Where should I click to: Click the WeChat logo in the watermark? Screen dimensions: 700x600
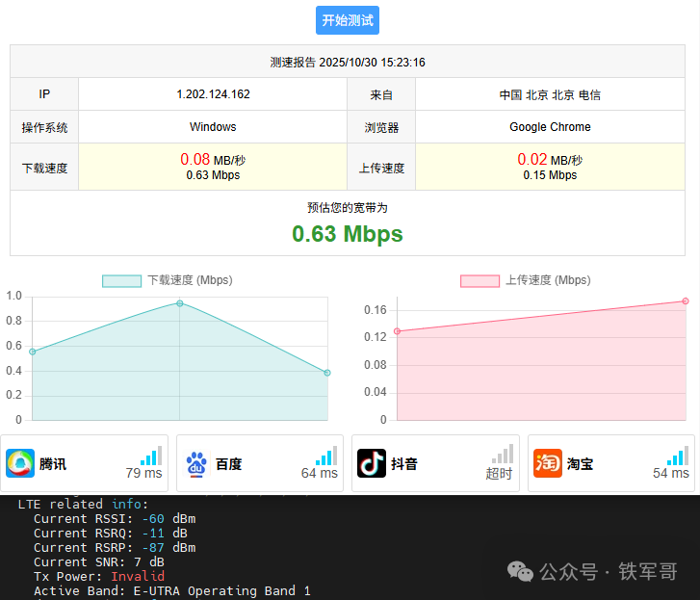tap(521, 571)
